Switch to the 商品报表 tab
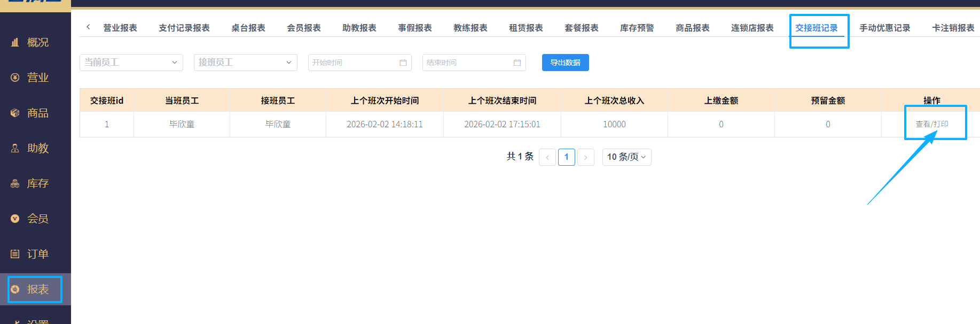This screenshot has height=324, width=980. [693, 28]
